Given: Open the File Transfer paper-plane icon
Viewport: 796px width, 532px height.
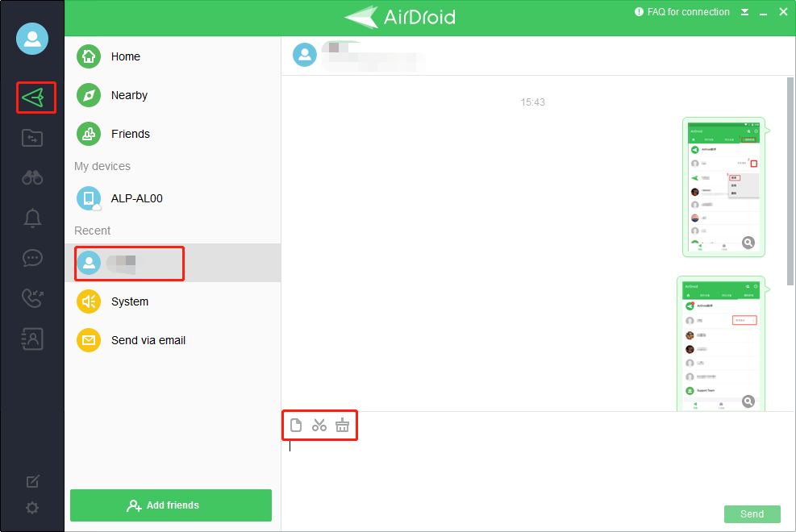Looking at the screenshot, I should (33, 98).
